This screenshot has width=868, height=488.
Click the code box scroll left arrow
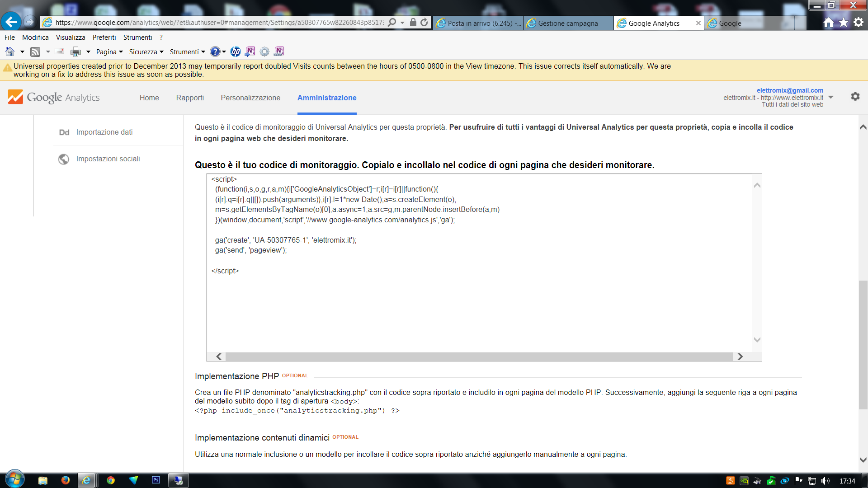(x=219, y=357)
